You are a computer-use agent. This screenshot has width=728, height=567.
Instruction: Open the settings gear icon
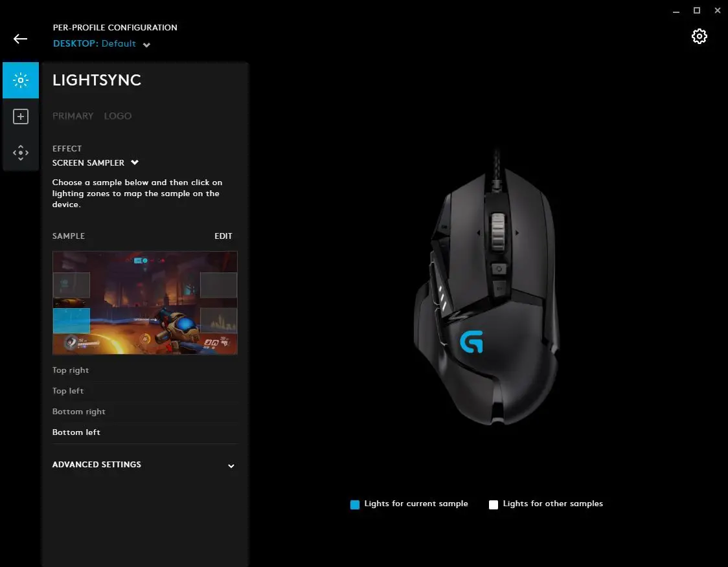point(699,36)
